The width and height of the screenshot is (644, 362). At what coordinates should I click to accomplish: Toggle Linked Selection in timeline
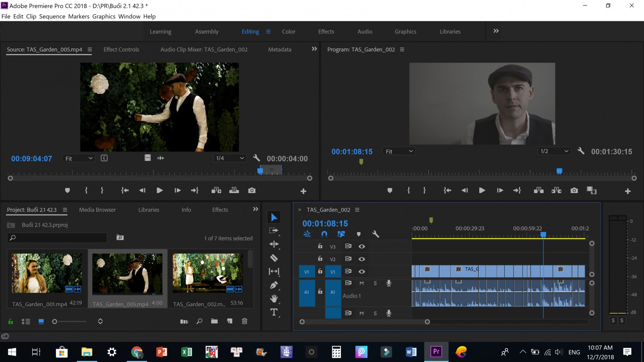341,234
